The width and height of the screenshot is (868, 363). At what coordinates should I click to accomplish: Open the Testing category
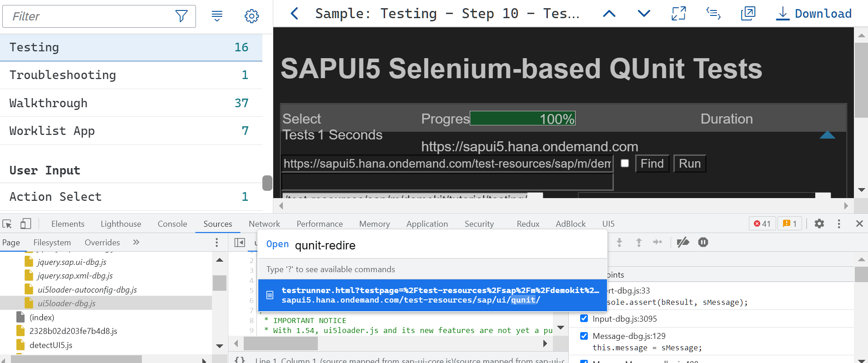131,47
